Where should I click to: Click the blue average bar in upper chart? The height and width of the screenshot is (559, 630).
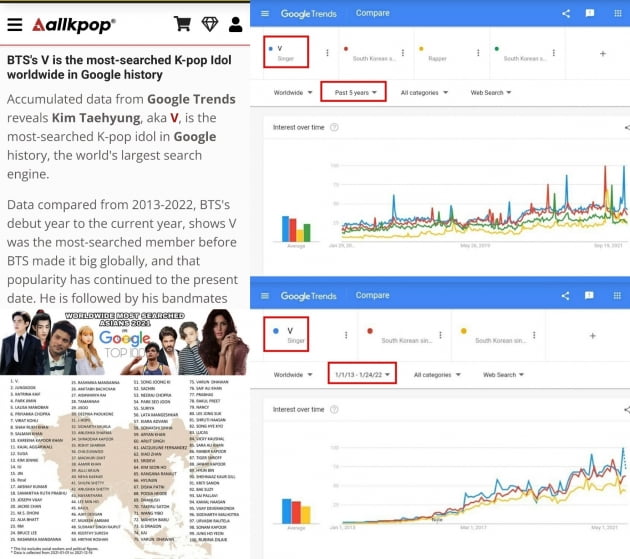pos(285,229)
